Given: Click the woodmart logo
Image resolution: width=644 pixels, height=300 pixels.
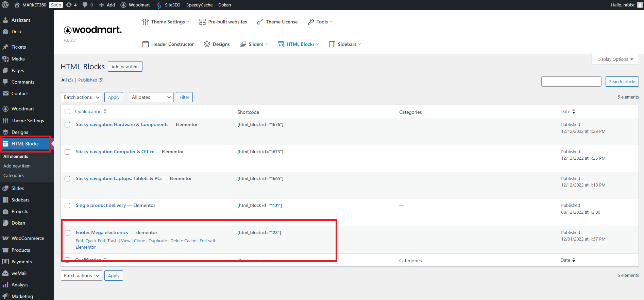Looking at the screenshot, I should click(92, 30).
